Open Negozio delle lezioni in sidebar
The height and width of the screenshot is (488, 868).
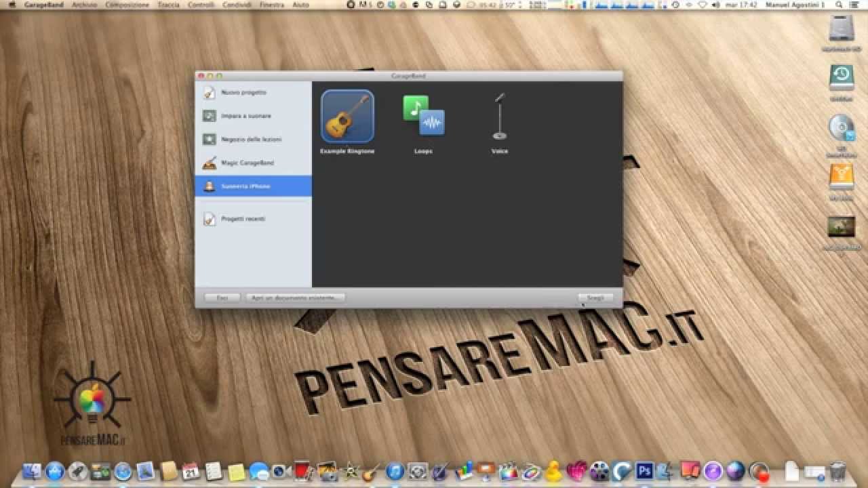tap(254, 140)
